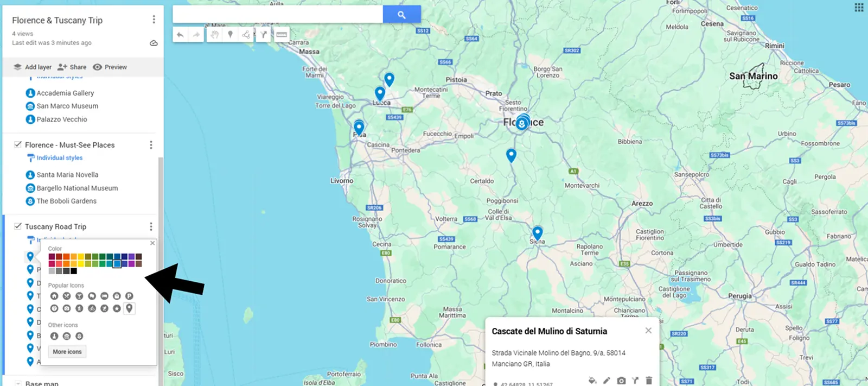Choose the default pin marker icon
Image resolution: width=868 pixels, height=386 pixels.
(x=129, y=308)
